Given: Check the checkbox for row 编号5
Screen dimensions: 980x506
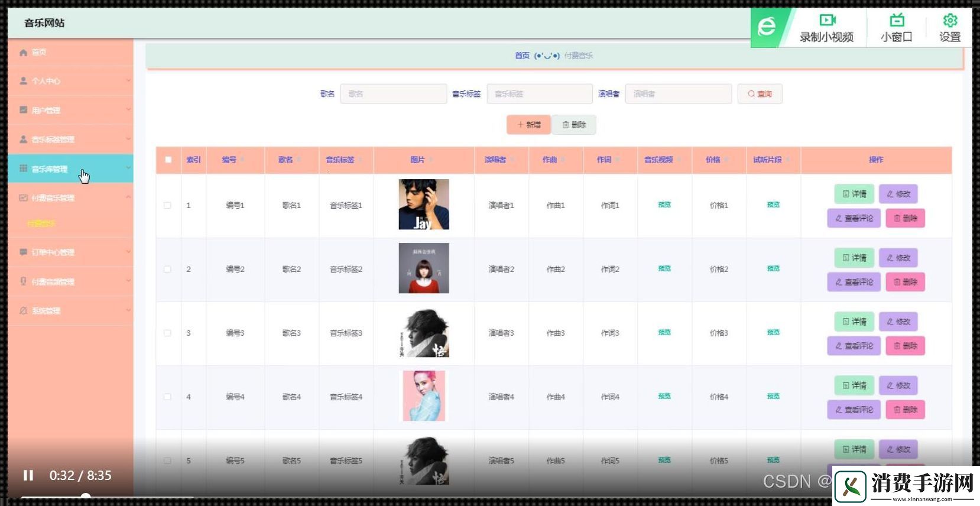Looking at the screenshot, I should click(x=167, y=460).
